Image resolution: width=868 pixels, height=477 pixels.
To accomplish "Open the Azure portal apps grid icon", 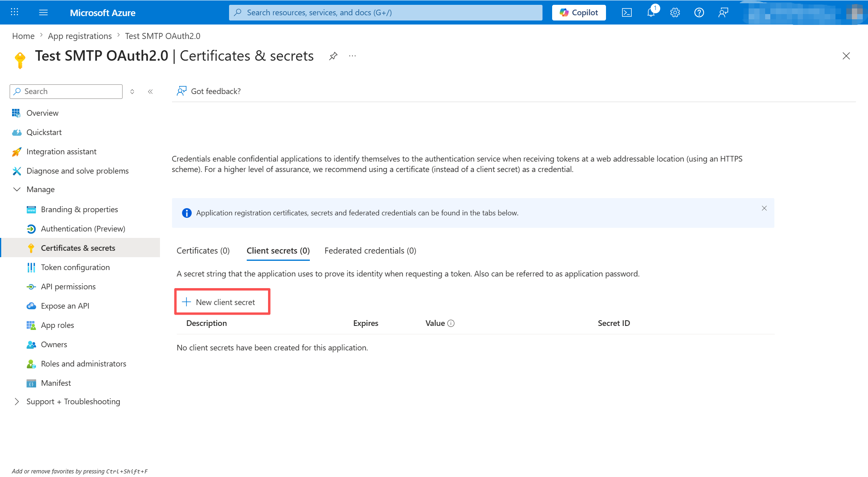I will [14, 12].
